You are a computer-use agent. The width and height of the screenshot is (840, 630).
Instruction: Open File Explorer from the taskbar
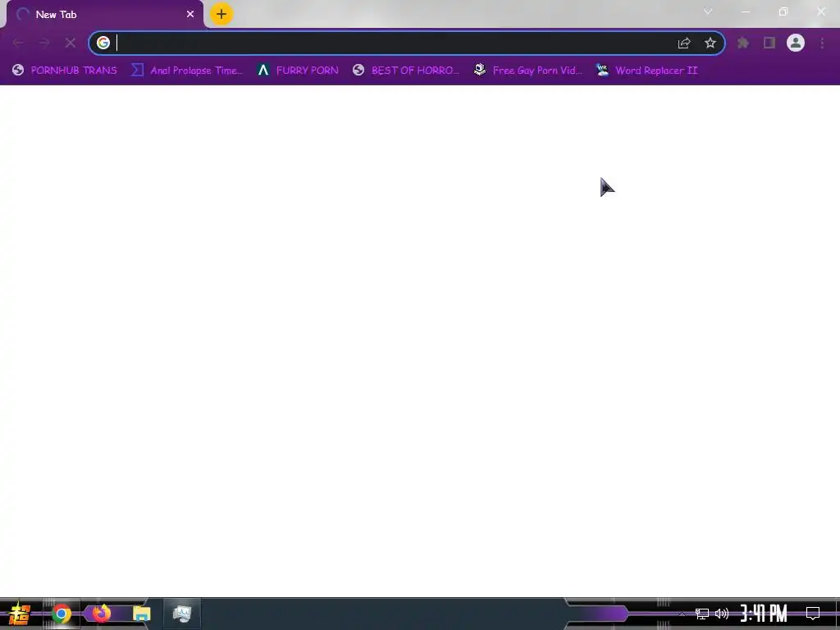[141, 614]
